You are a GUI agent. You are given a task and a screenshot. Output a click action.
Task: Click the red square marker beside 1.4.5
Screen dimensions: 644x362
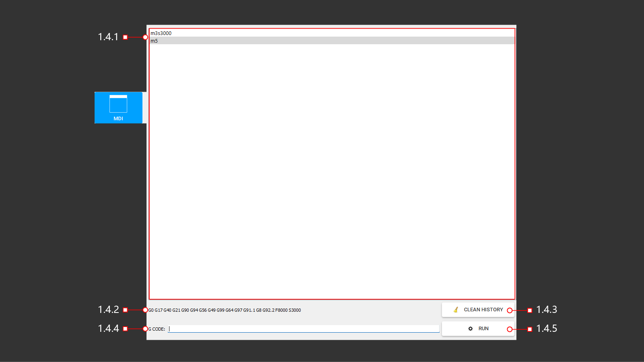click(530, 329)
